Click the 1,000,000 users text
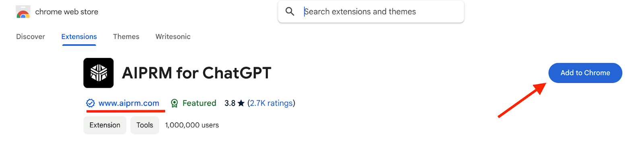This screenshot has height=151, width=644. click(192, 125)
